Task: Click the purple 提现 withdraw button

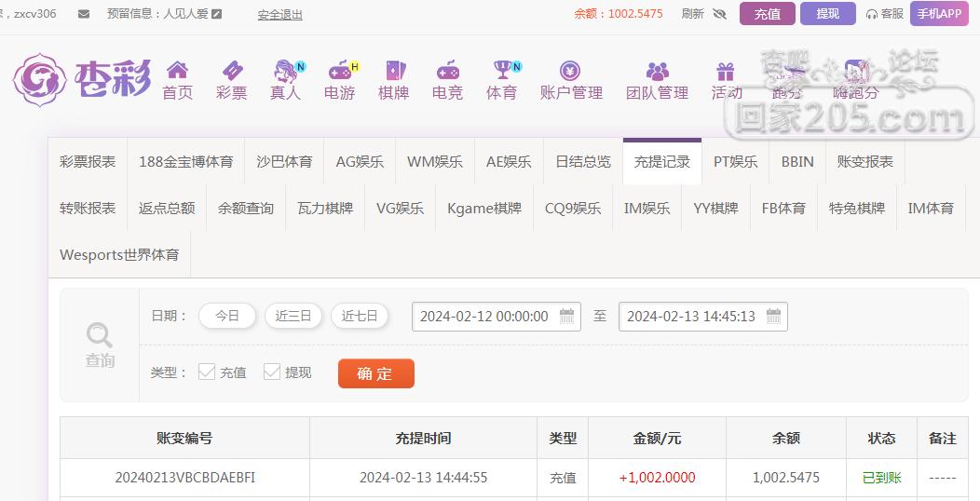Action: pos(827,14)
